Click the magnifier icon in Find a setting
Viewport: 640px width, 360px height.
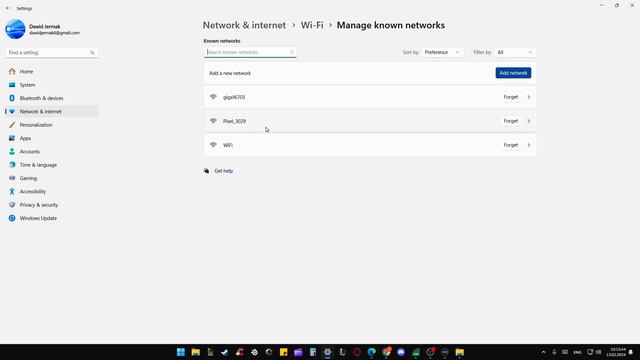point(92,53)
